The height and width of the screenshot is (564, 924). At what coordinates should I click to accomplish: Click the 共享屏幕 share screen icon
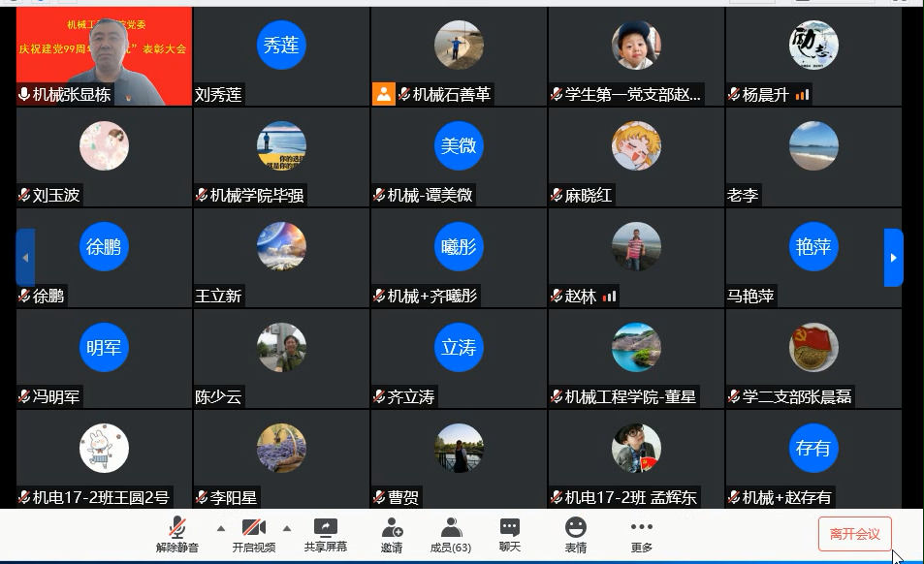click(326, 534)
